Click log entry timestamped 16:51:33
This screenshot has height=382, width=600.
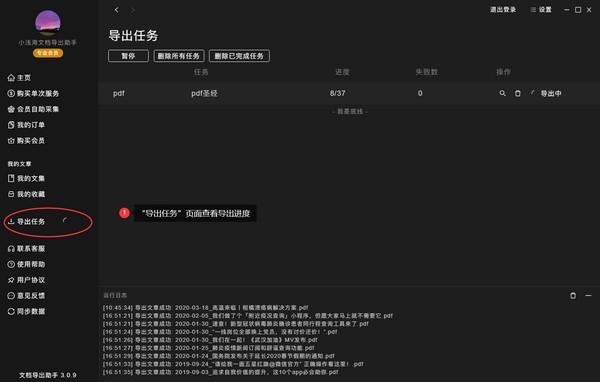[233, 364]
